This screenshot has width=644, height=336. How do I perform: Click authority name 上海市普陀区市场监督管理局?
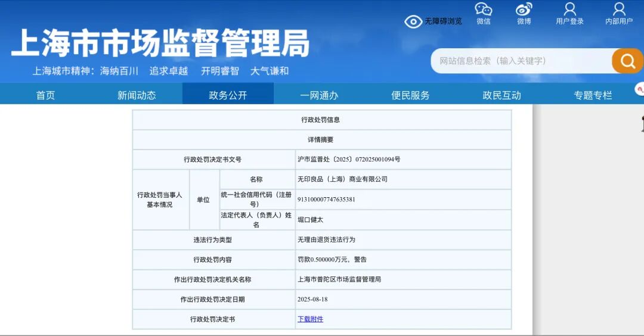click(x=339, y=279)
